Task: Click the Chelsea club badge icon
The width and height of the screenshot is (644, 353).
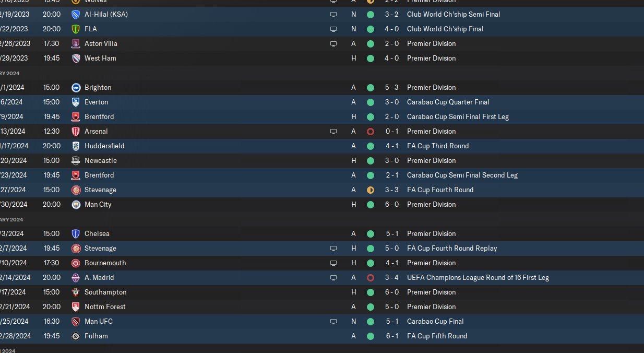Action: [x=76, y=233]
